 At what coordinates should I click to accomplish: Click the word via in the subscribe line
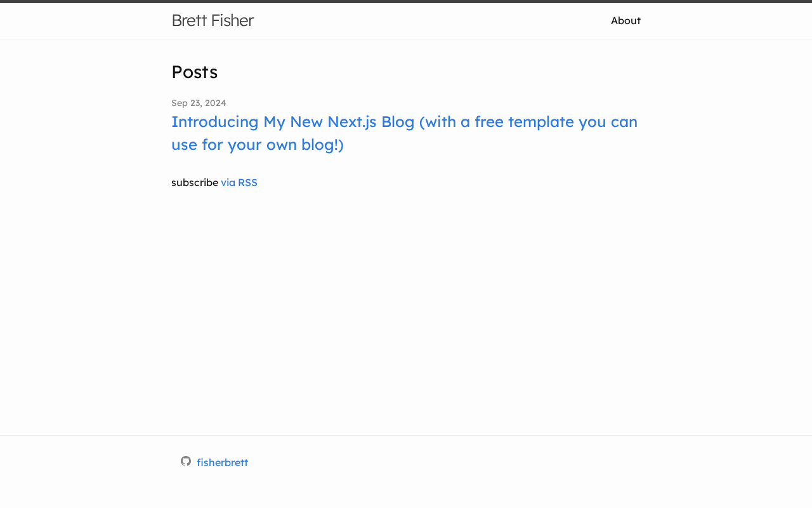(228, 182)
